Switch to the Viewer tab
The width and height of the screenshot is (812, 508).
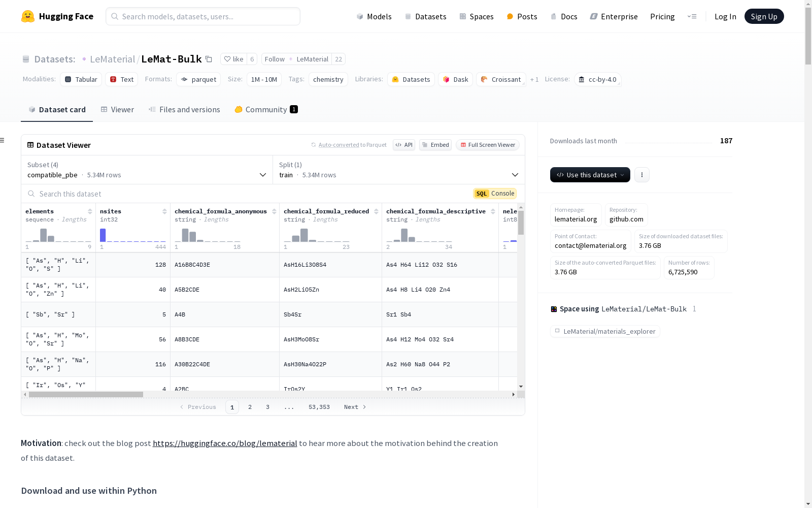pyautogui.click(x=117, y=109)
